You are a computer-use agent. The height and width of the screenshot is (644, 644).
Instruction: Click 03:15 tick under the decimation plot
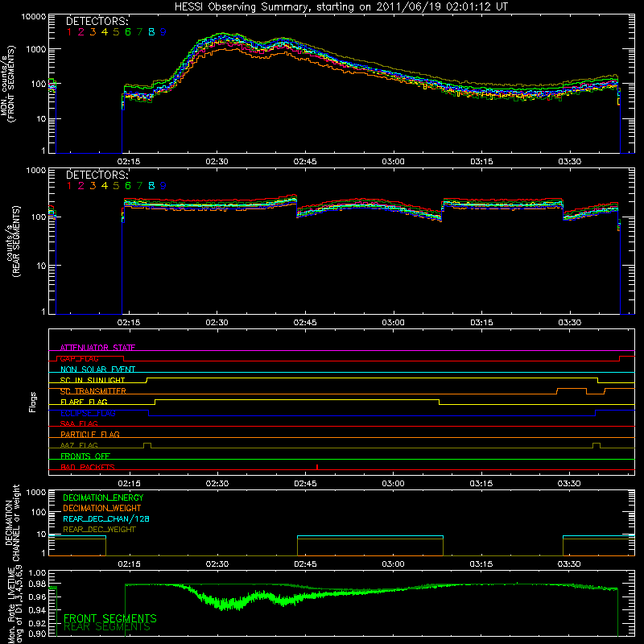point(481,564)
